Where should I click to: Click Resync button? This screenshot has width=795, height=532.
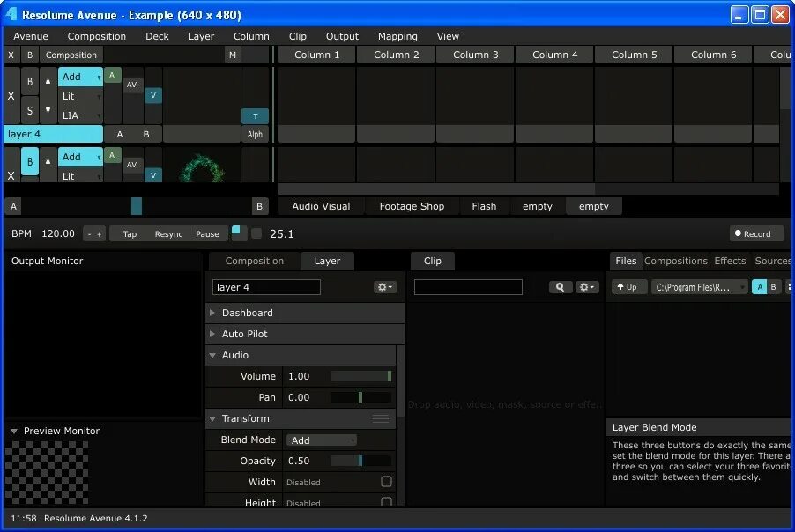click(169, 234)
